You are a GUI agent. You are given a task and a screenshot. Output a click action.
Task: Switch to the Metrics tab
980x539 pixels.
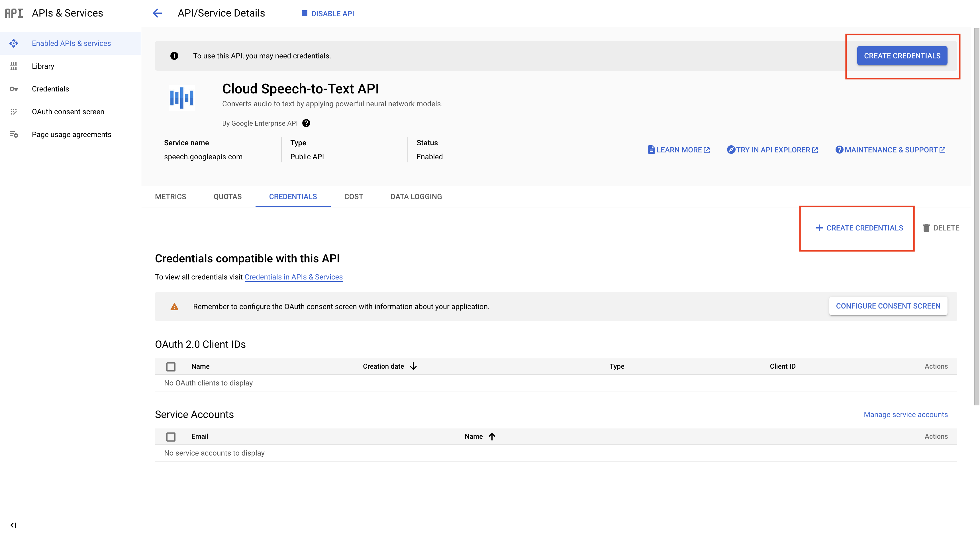[x=170, y=197]
